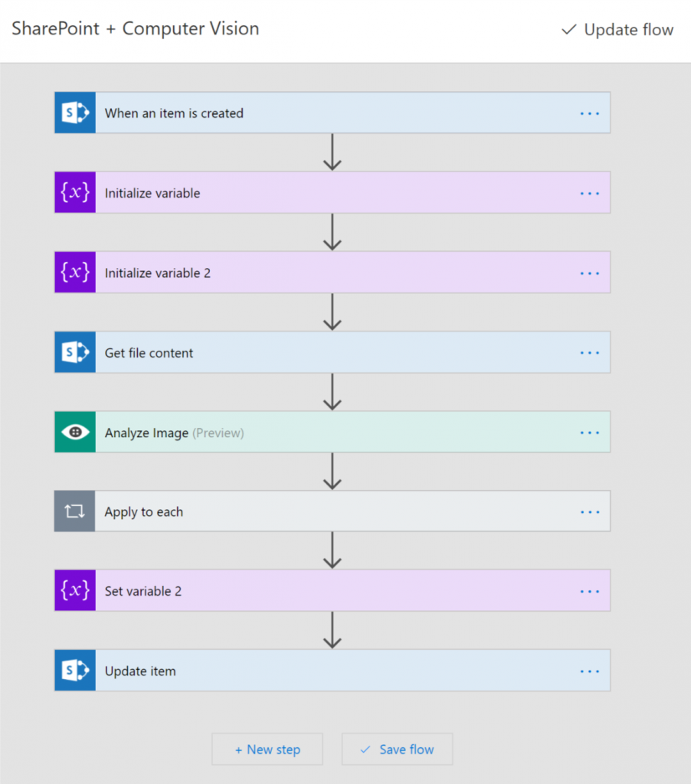Image resolution: width=691 pixels, height=784 pixels.
Task: Click SharePoint icon on 'When an item is created'
Action: click(75, 113)
